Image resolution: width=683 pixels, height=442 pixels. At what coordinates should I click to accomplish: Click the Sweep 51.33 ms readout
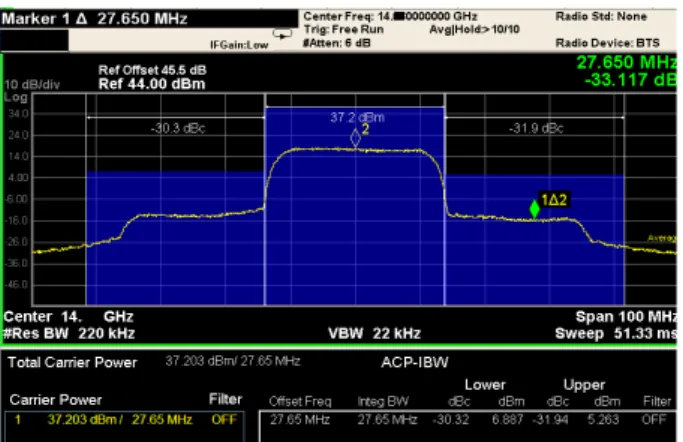616,334
